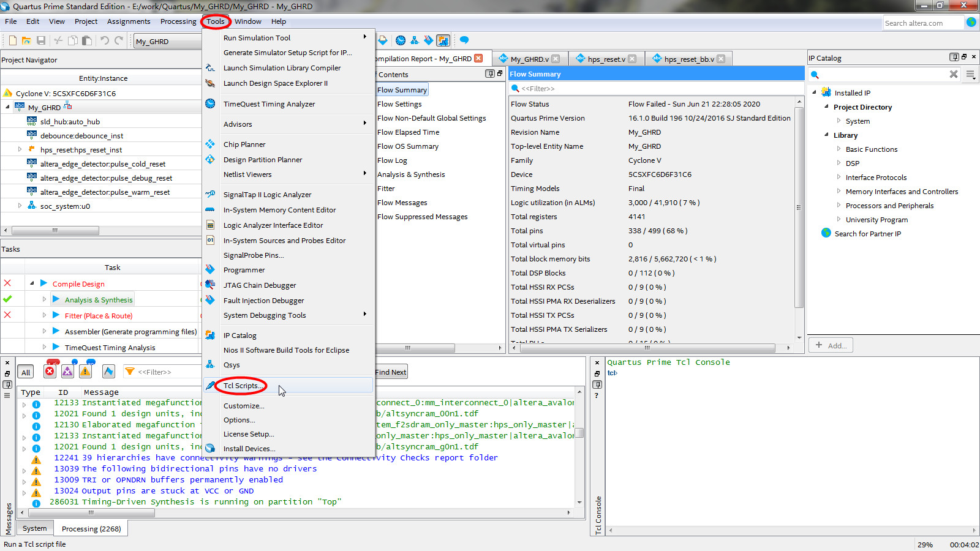Click the Search altera.com input field
Screen dimensions: 980x551
click(x=924, y=23)
